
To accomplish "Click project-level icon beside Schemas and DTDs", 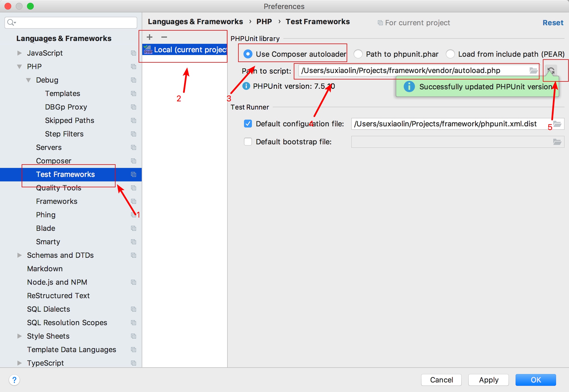I will (134, 255).
